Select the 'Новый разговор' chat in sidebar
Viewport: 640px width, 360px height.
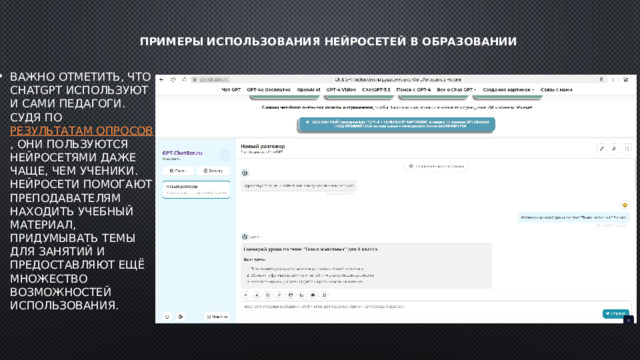click(196, 189)
